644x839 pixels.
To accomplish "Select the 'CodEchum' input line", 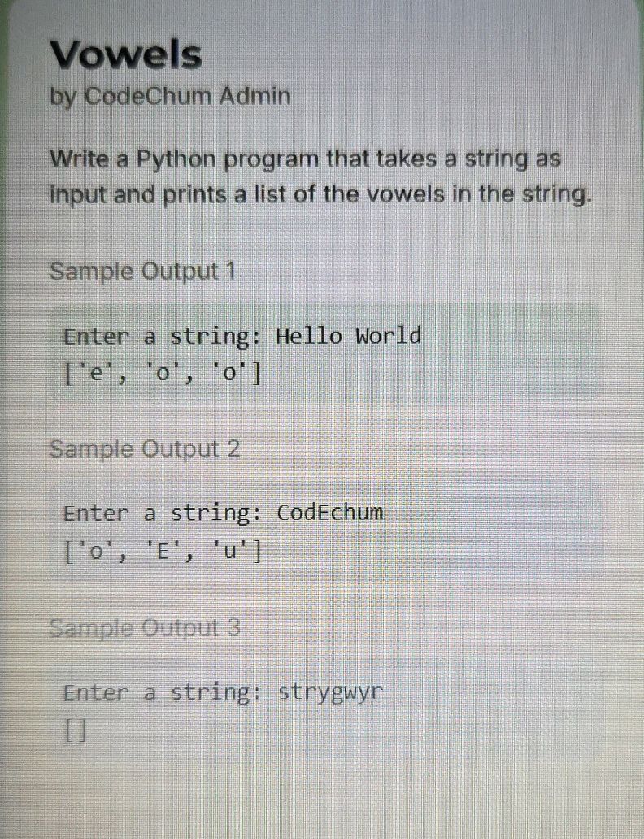I will (224, 513).
